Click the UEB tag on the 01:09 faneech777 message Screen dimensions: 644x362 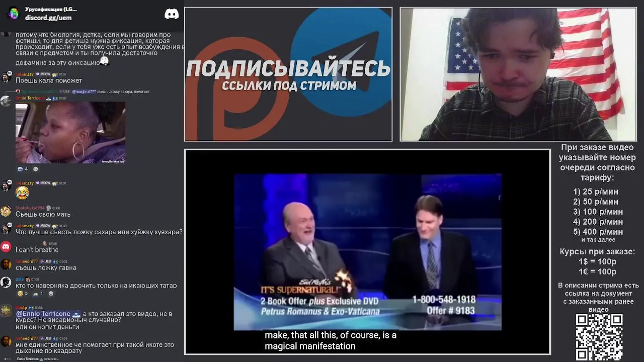point(46,338)
